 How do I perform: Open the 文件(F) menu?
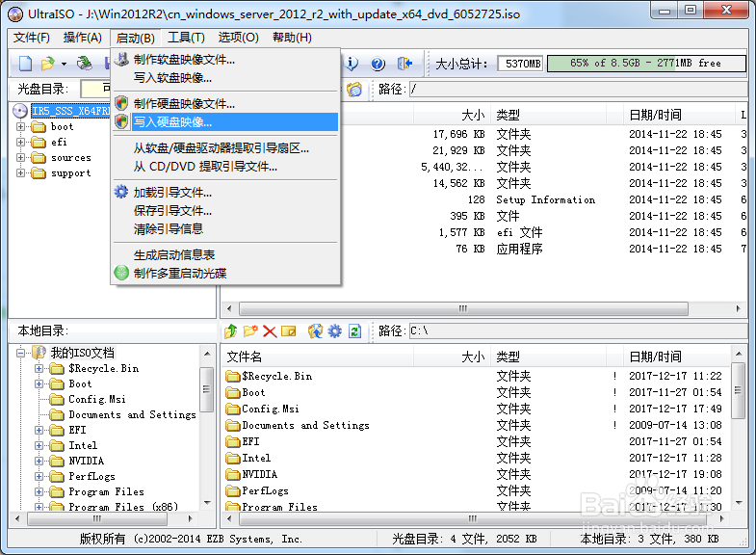tap(32, 38)
